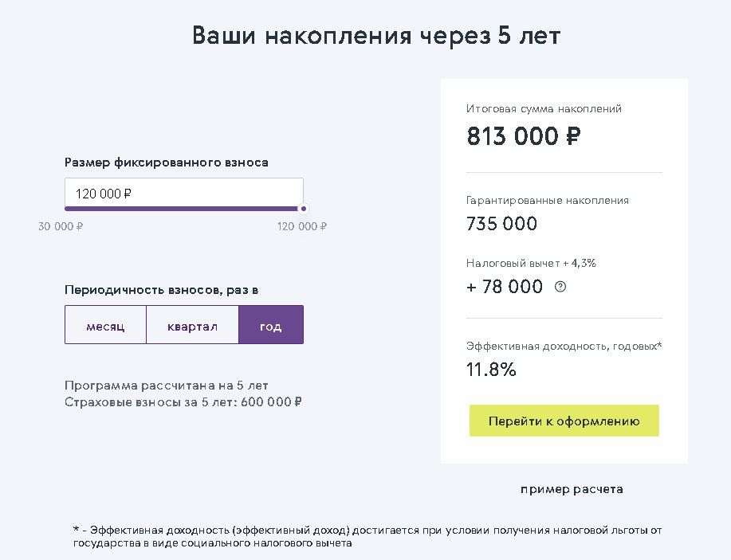Click the "пример расчета" caption
This screenshot has height=560, width=731.
(x=572, y=489)
